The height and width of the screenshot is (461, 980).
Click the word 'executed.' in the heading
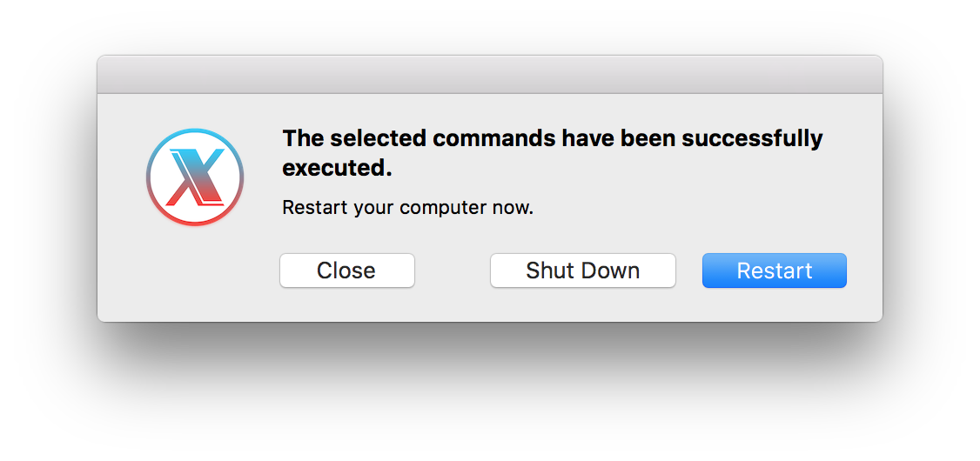[337, 168]
